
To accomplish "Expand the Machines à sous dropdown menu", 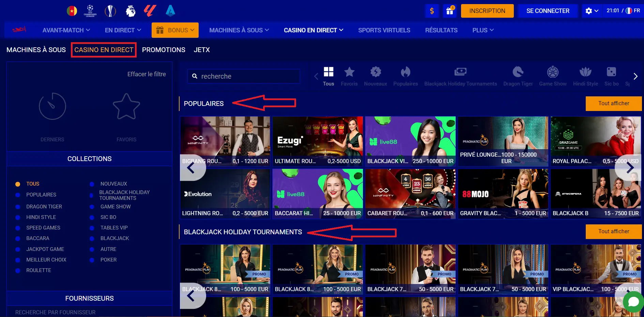I will (239, 30).
